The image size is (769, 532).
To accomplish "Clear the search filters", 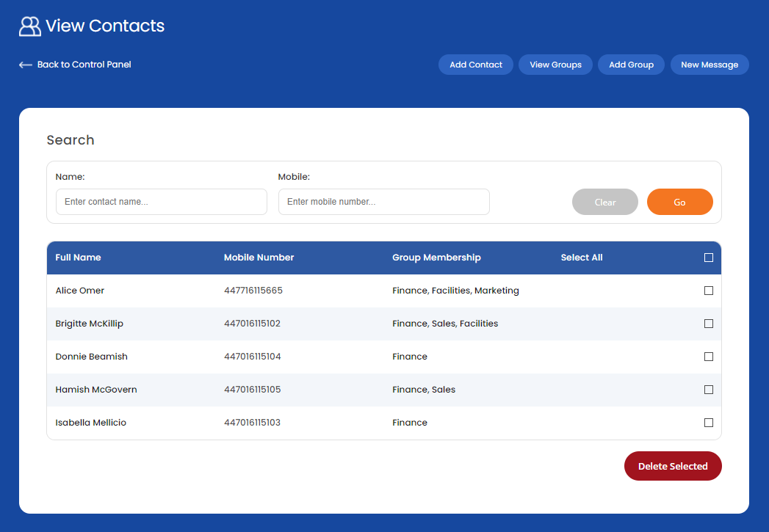I will [x=604, y=203].
